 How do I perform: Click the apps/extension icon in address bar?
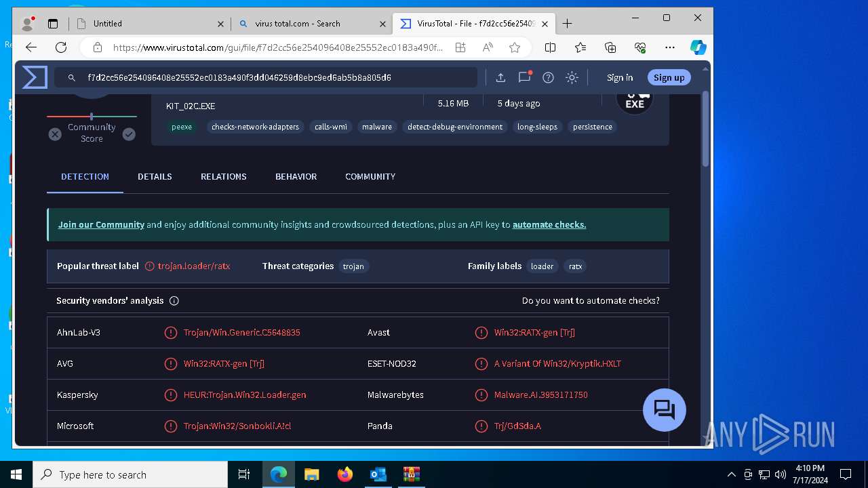pyautogui.click(x=460, y=47)
